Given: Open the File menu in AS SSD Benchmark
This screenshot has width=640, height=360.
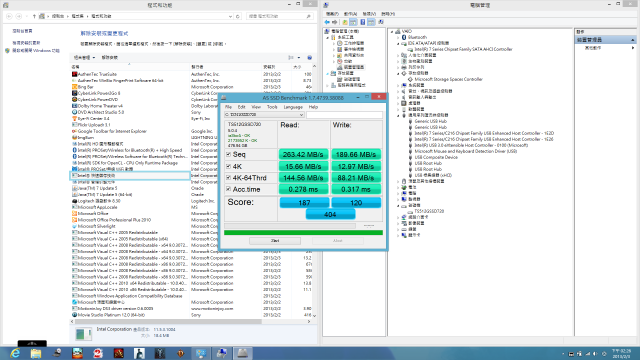Looking at the screenshot, I should click(229, 107).
